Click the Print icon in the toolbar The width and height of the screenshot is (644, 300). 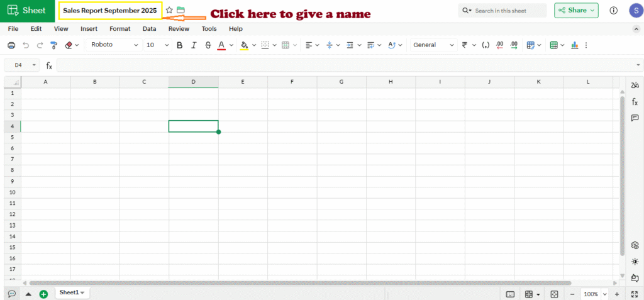coord(11,45)
